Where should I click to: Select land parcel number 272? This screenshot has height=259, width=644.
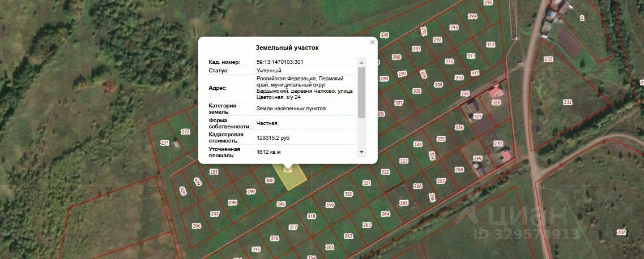(185, 132)
